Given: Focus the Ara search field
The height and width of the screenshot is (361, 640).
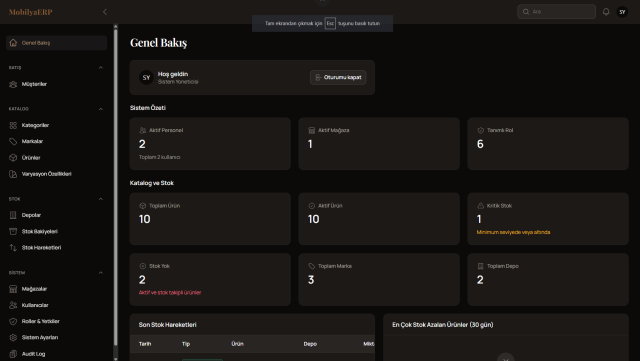Looking at the screenshot, I should coord(556,12).
